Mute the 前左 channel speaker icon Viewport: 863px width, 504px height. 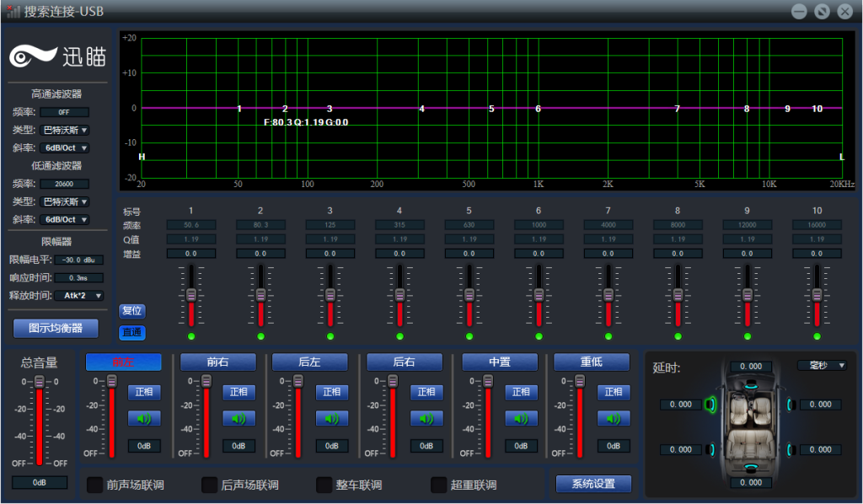pos(144,419)
